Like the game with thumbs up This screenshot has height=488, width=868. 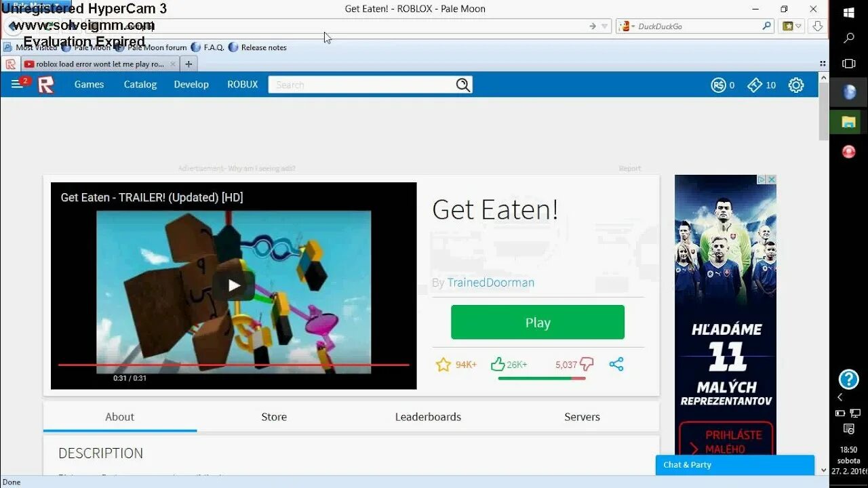coord(498,365)
